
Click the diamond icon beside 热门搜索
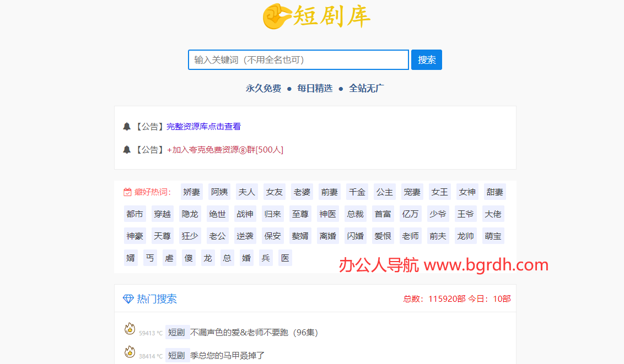point(128,299)
